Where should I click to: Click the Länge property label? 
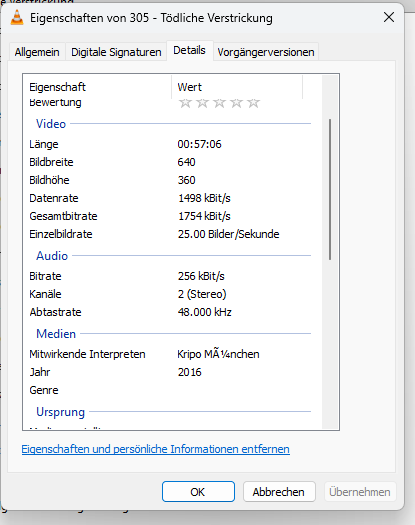tap(44, 144)
